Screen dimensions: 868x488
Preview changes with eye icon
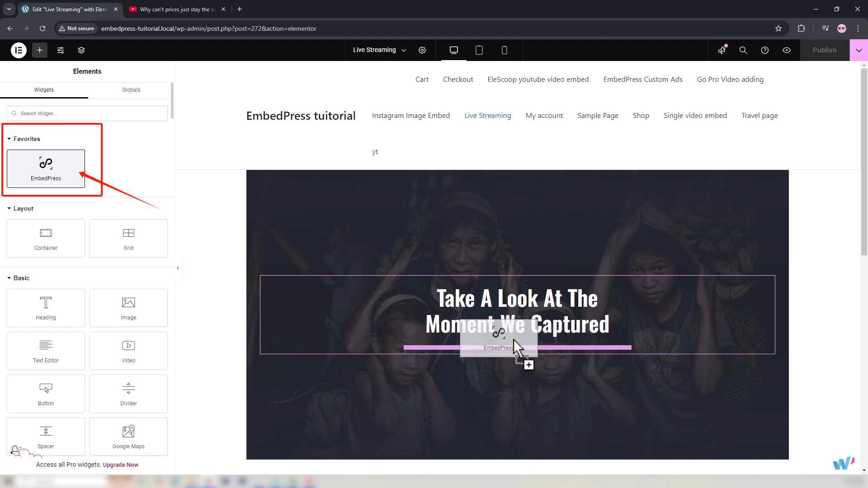point(787,50)
